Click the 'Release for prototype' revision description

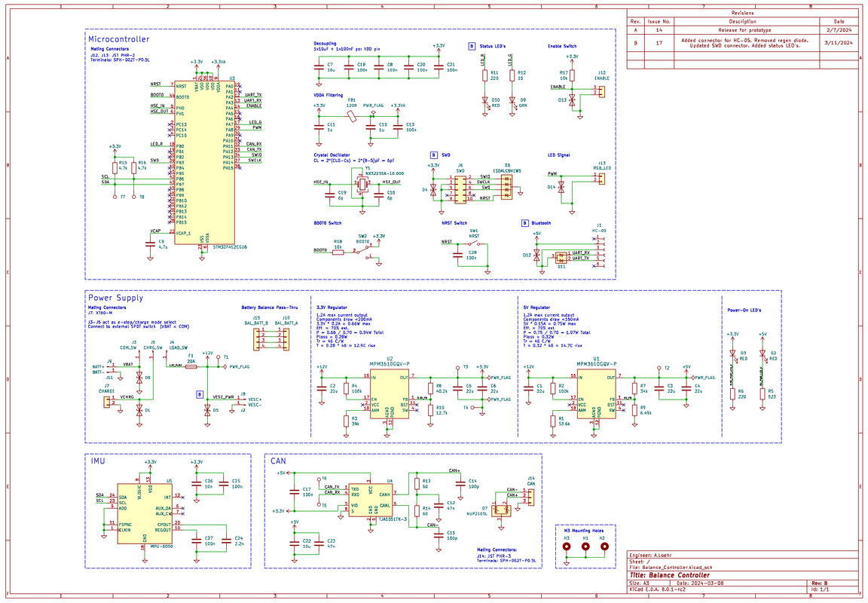(744, 30)
